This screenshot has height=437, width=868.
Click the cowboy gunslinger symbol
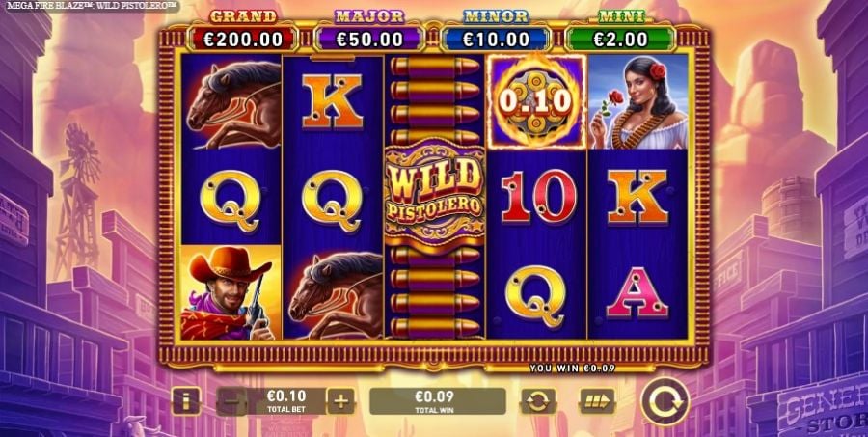(231, 292)
